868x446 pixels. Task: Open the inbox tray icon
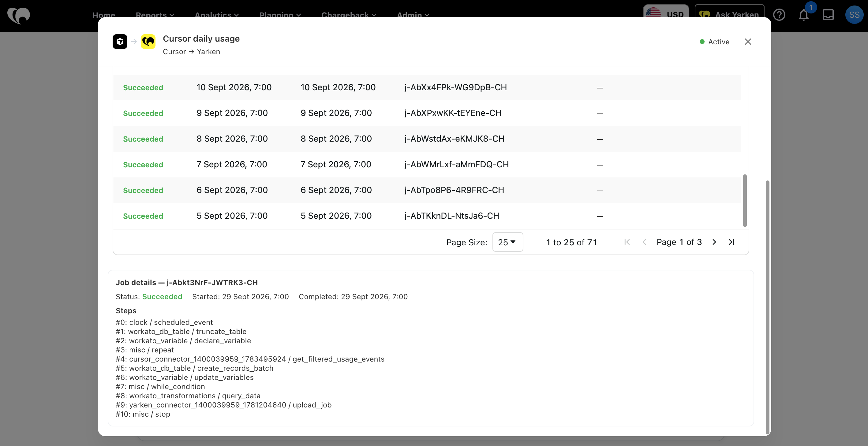coord(828,15)
